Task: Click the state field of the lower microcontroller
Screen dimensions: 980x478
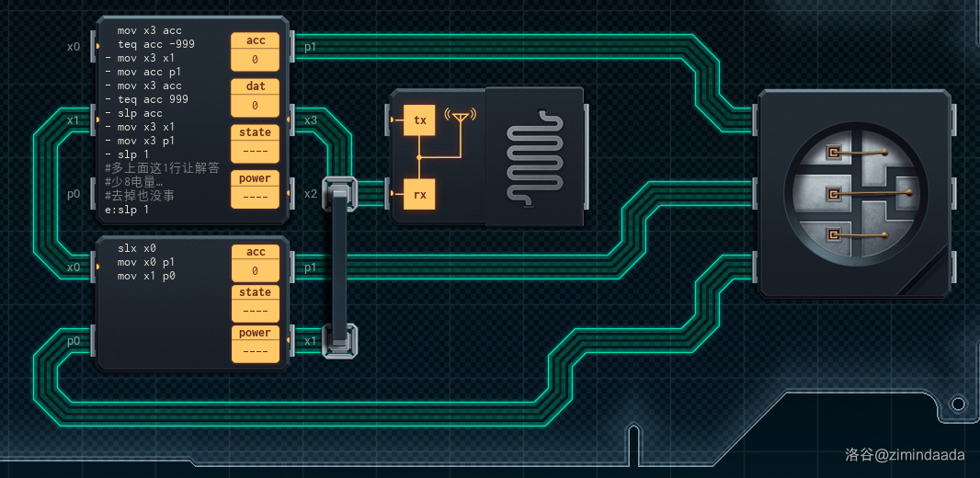Action: pyautogui.click(x=255, y=311)
